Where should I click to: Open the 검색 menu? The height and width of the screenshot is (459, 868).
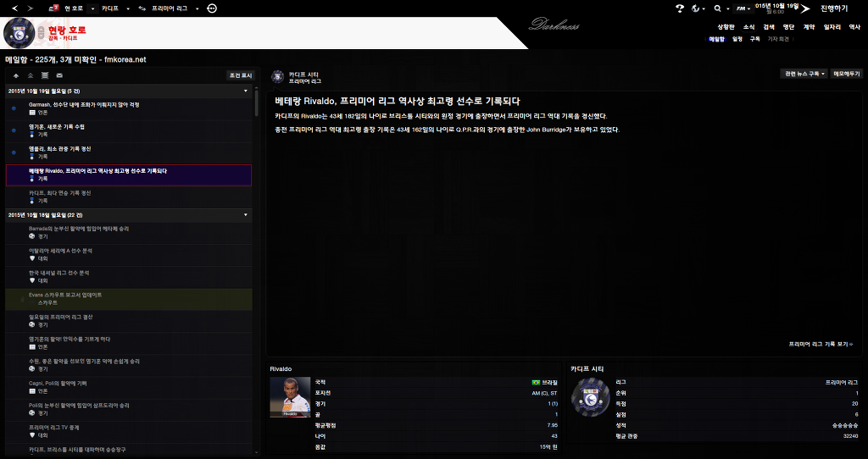pyautogui.click(x=769, y=26)
